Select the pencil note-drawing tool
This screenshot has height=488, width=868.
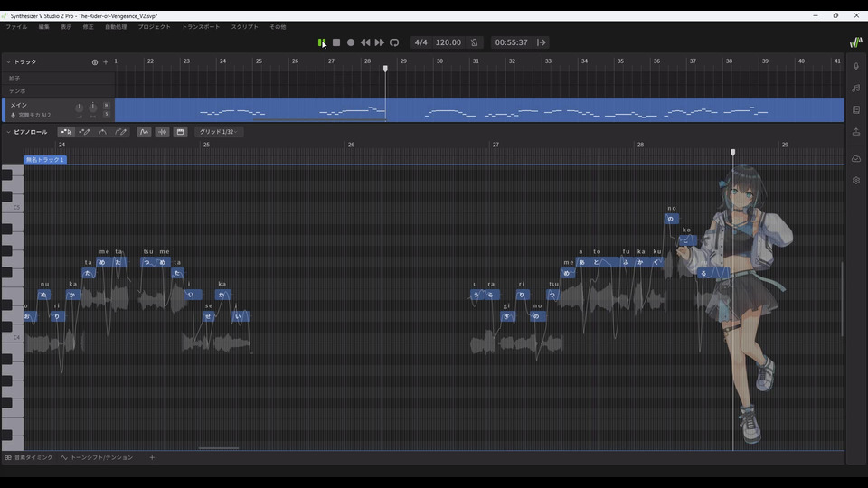(x=84, y=132)
